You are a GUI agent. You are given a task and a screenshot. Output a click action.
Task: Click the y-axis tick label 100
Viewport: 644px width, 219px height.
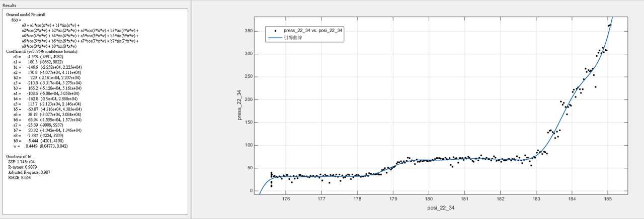pos(248,145)
